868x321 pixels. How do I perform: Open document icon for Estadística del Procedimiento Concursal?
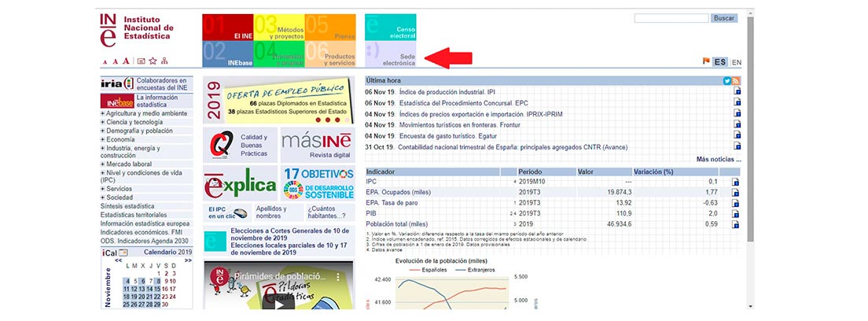737,102
